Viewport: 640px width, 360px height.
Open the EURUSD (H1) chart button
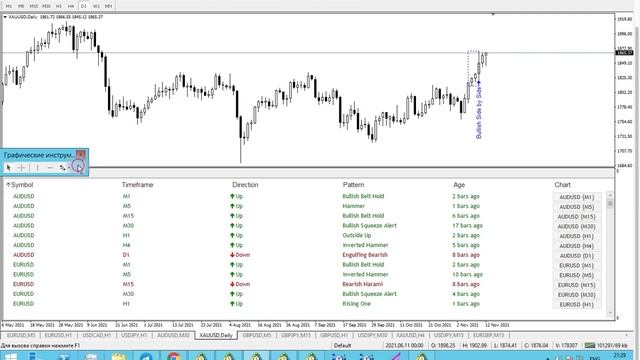(x=576, y=305)
